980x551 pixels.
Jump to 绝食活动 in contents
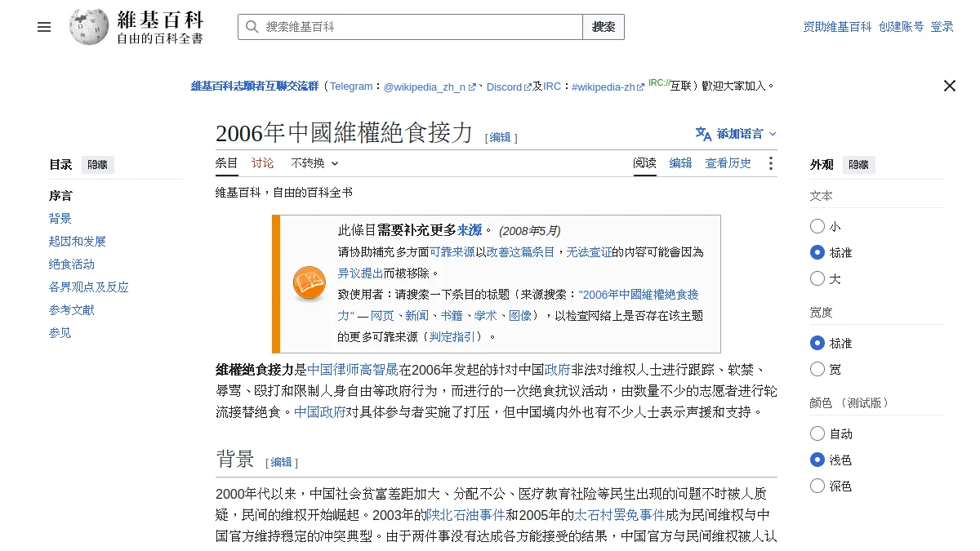coord(72,264)
